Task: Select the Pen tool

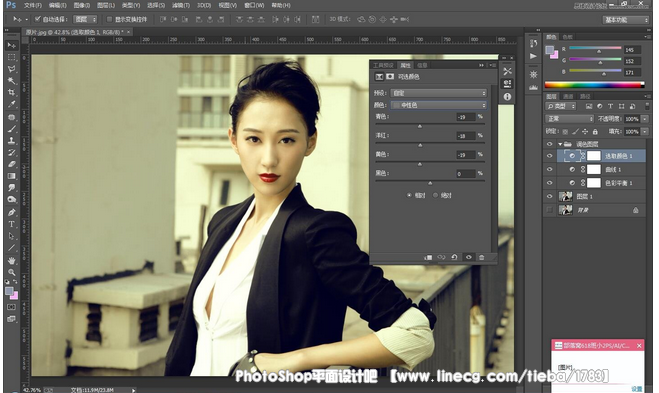Action: [11, 212]
